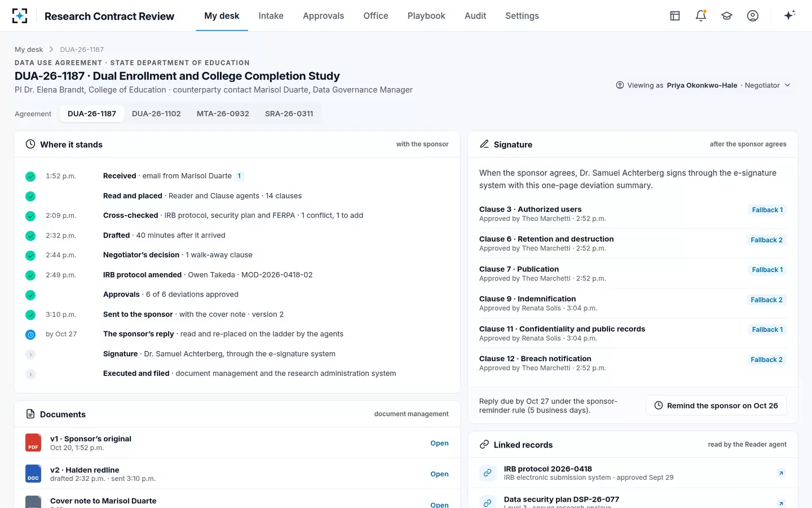812x508 pixels.
Task: Expand the Signature step chevron
Action: pos(30,354)
